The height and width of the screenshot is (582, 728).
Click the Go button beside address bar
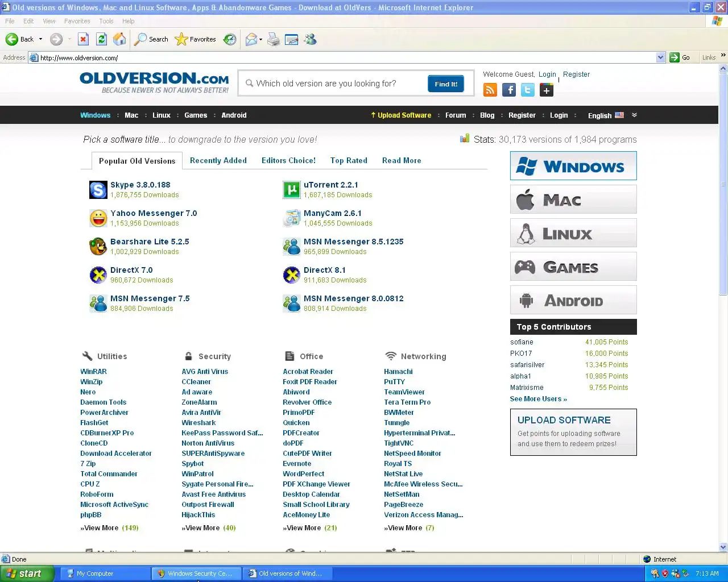[x=680, y=57]
